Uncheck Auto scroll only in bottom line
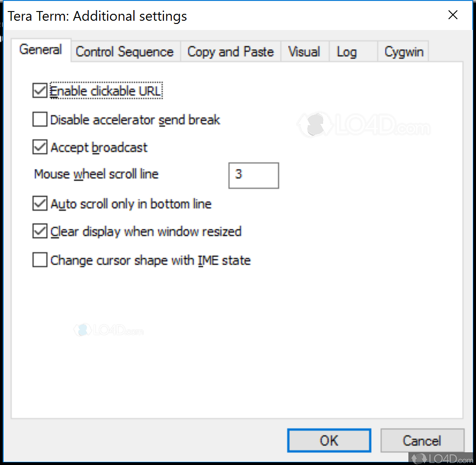476x465 pixels. point(40,203)
